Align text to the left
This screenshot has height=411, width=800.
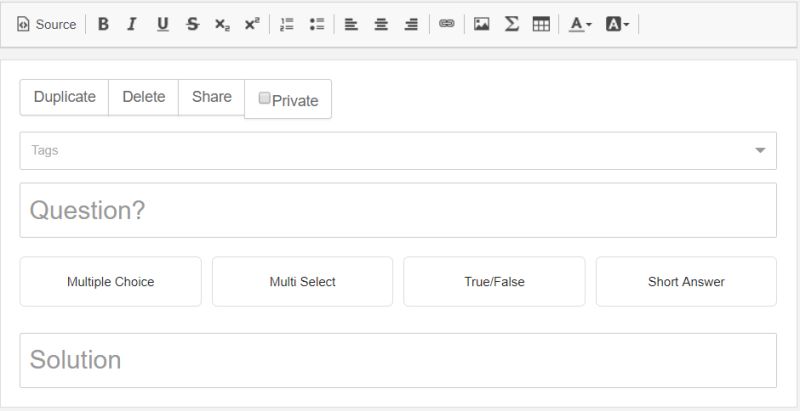pyautogui.click(x=351, y=24)
